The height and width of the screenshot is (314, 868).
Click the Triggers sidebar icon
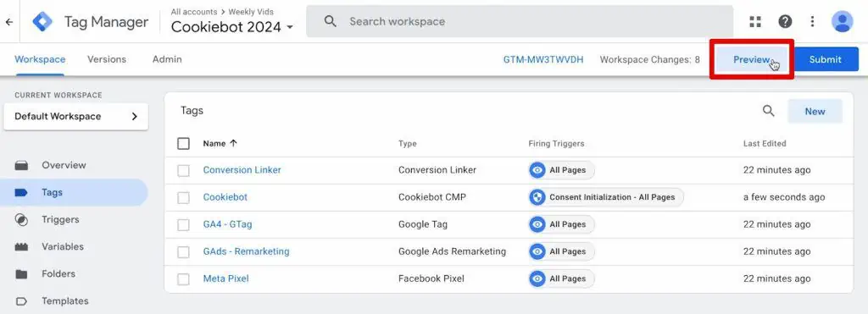(x=21, y=219)
